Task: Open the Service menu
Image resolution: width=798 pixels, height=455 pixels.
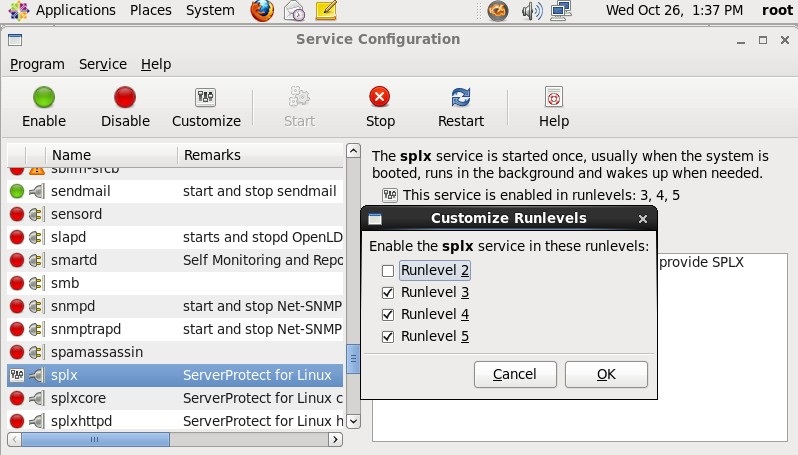Action: (x=103, y=64)
